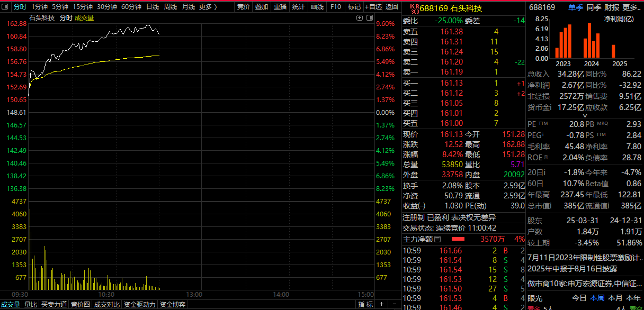This screenshot has height=310, width=644.
Task: Select the 买卖力道 bottom indicator tab
Action: click(x=54, y=304)
